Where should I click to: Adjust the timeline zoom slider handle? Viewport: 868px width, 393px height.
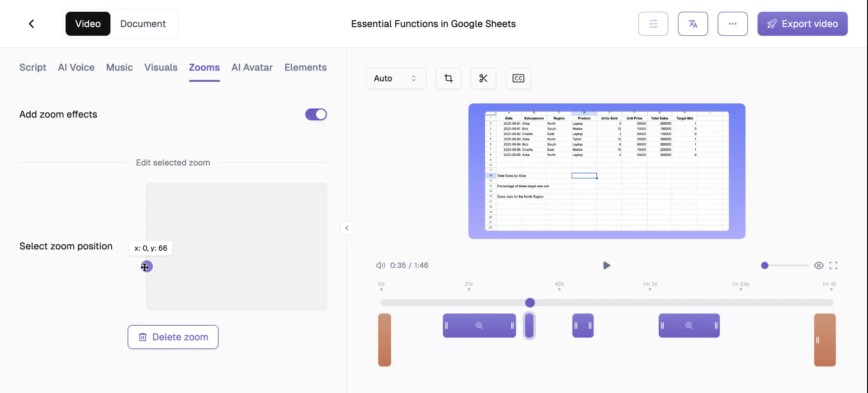(765, 266)
